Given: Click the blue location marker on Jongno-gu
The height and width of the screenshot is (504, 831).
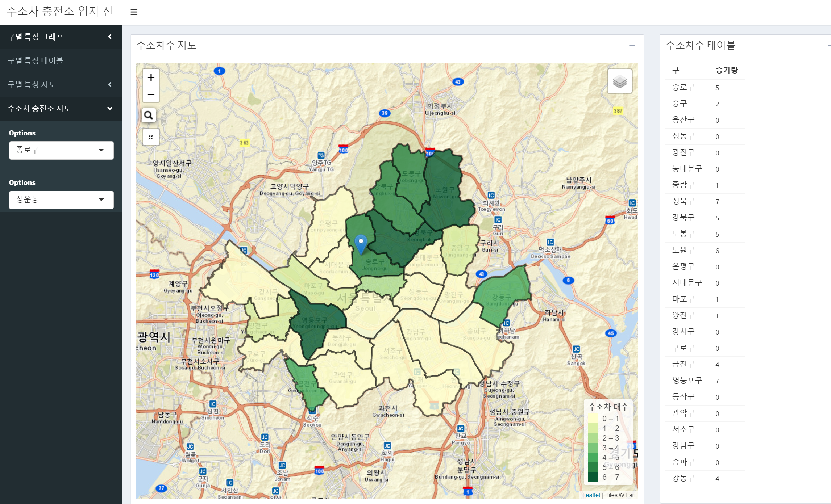Looking at the screenshot, I should pyautogui.click(x=361, y=241).
